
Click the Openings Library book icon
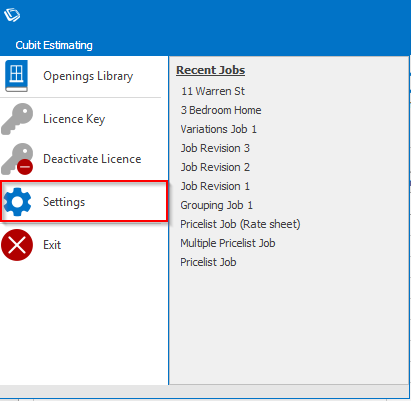pos(16,76)
